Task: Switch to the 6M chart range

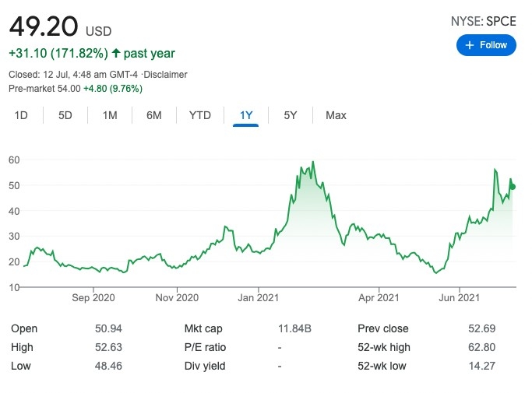Action: [154, 115]
